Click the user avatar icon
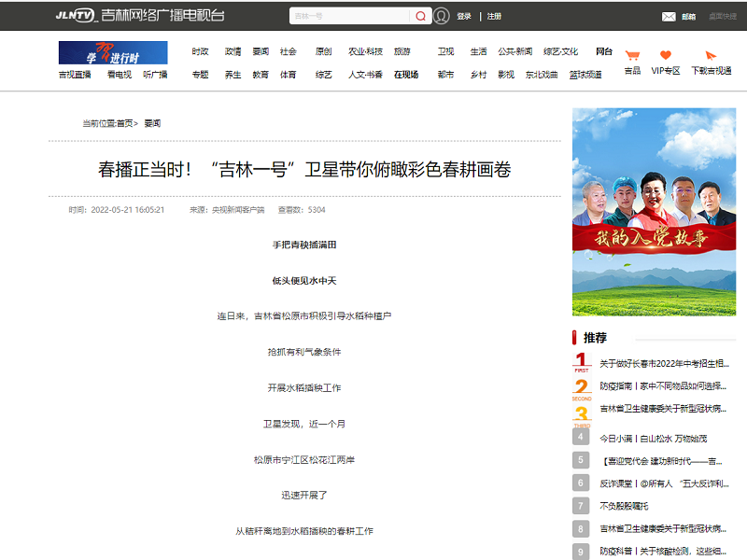747x560 pixels. tap(442, 16)
